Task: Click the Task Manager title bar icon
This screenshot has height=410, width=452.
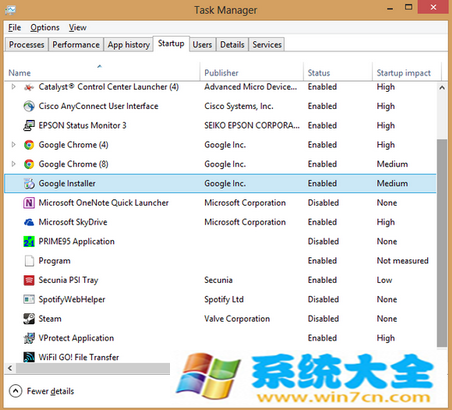Action: coord(10,10)
